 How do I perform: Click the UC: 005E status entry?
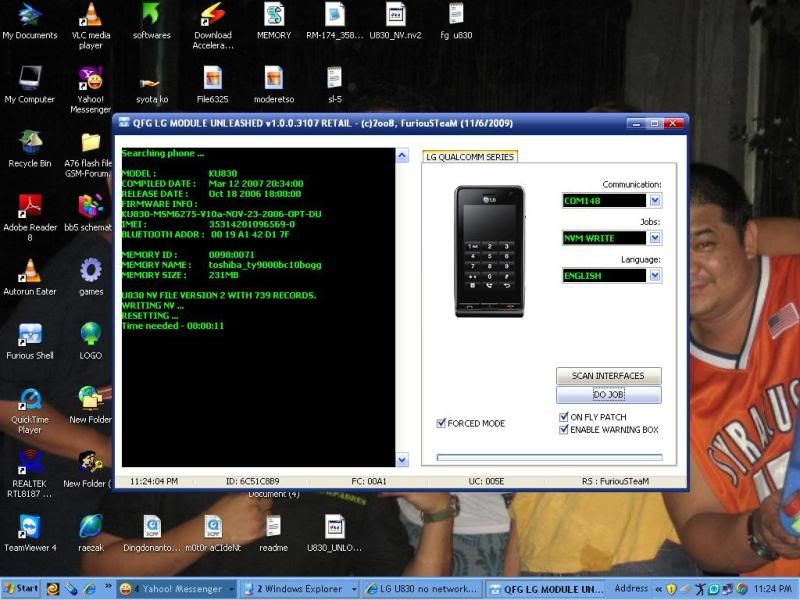tap(486, 481)
